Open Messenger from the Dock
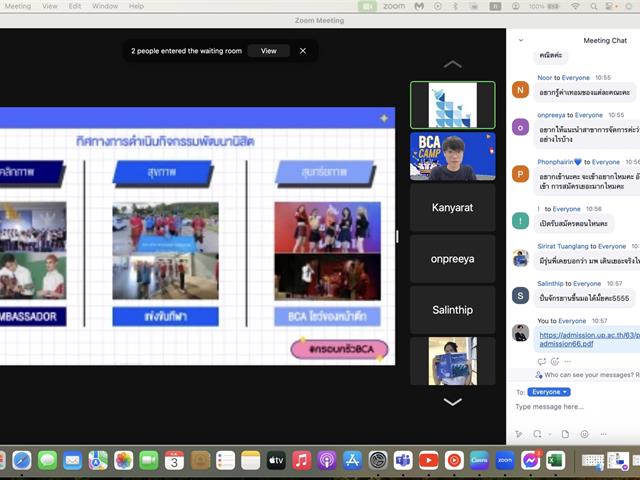 (x=531, y=461)
